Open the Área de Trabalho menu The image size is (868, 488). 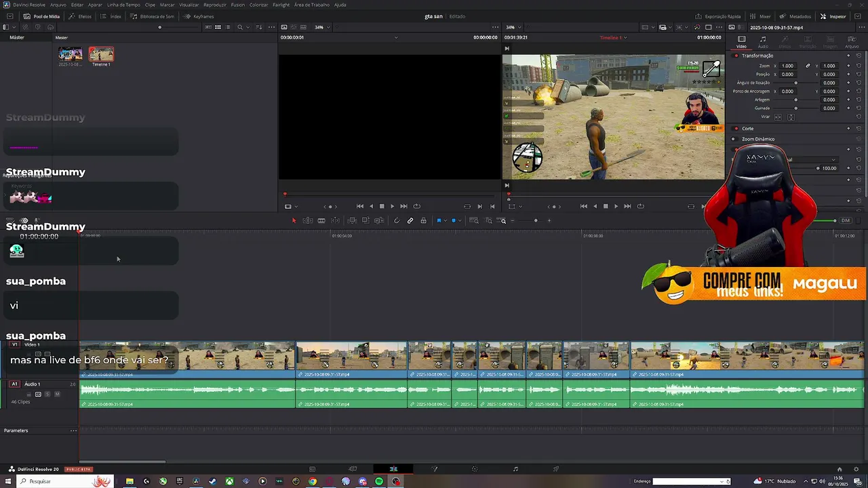tap(312, 5)
